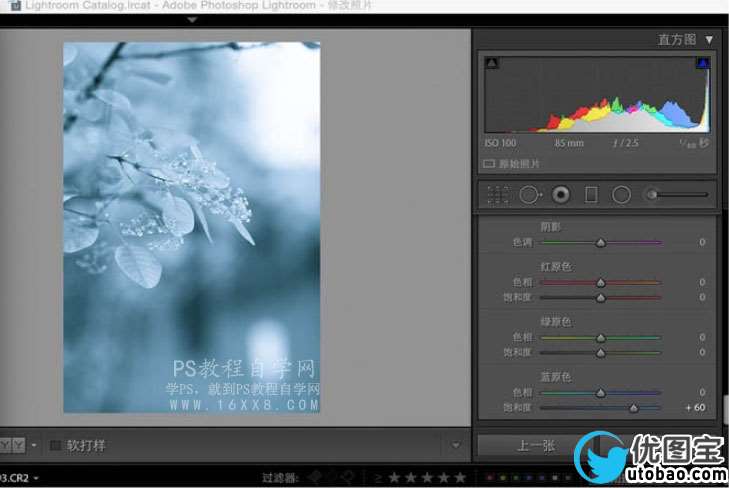Select the Red Eye Correction tool
This screenshot has height=488, width=729.
click(x=561, y=195)
